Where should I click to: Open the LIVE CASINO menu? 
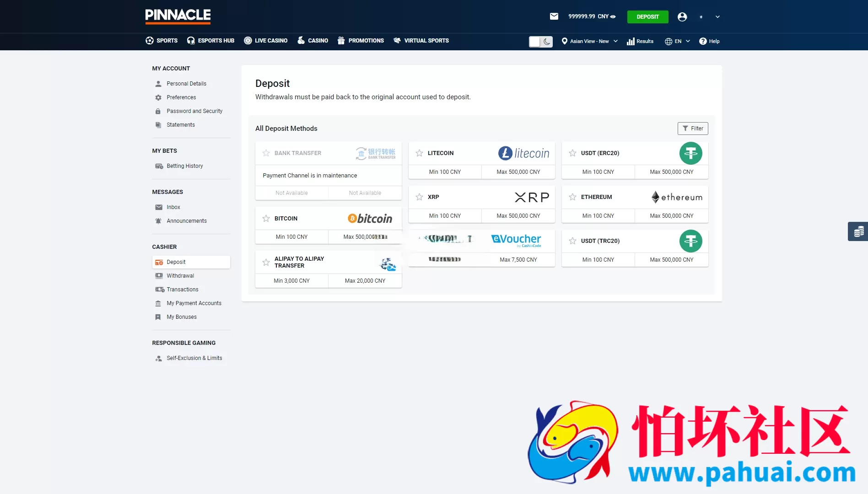click(x=265, y=41)
